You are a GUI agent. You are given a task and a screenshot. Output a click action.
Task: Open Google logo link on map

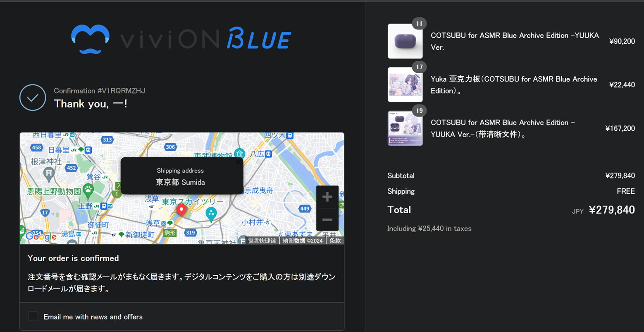point(41,236)
